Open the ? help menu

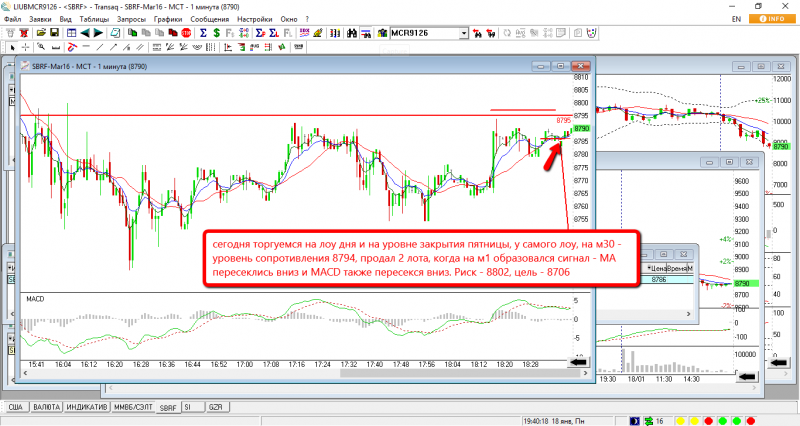pyautogui.click(x=307, y=19)
